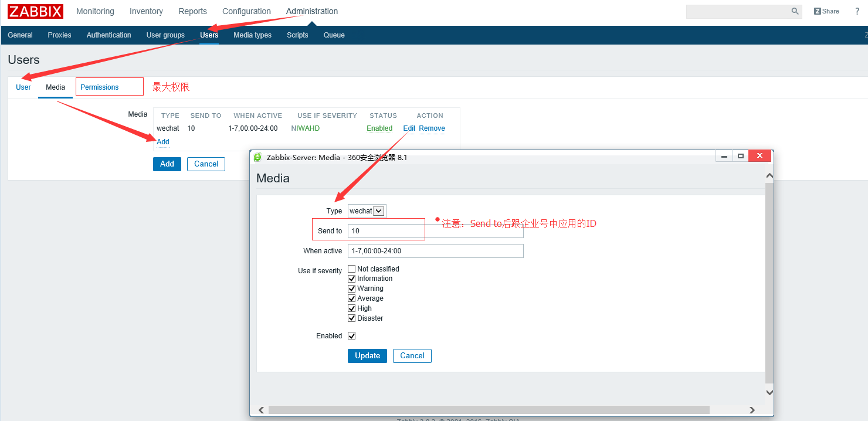Click Edit for wechat media
Viewport: 868px width, 421px height.
click(409, 128)
